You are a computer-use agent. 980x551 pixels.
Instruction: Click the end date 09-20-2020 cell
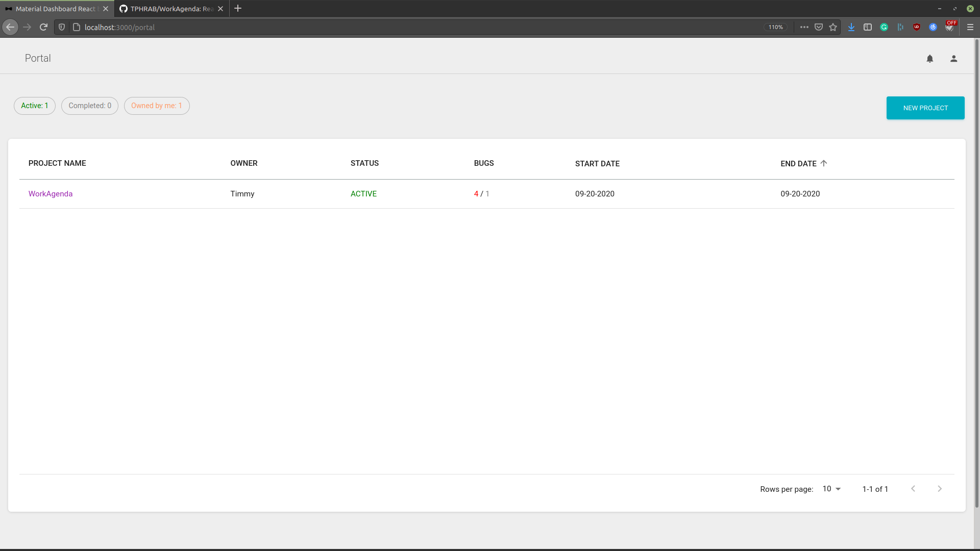pyautogui.click(x=800, y=194)
